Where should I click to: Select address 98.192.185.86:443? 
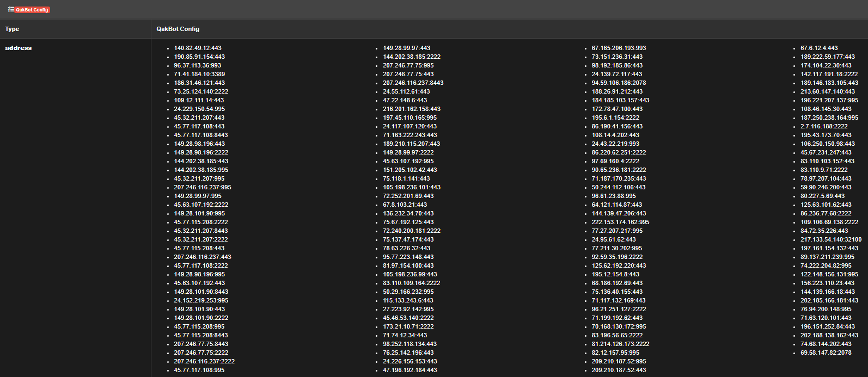pyautogui.click(x=618, y=65)
